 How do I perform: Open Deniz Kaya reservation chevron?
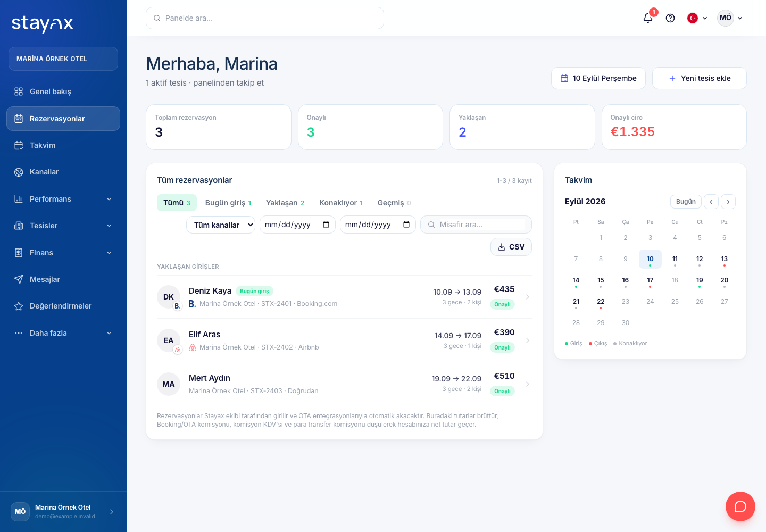(527, 297)
